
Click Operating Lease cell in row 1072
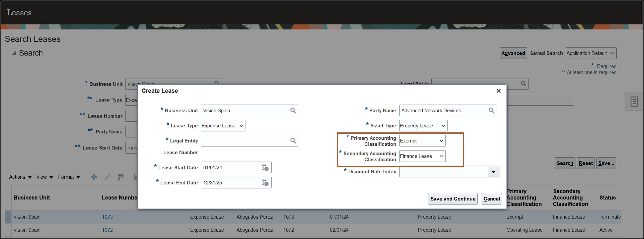(524, 230)
